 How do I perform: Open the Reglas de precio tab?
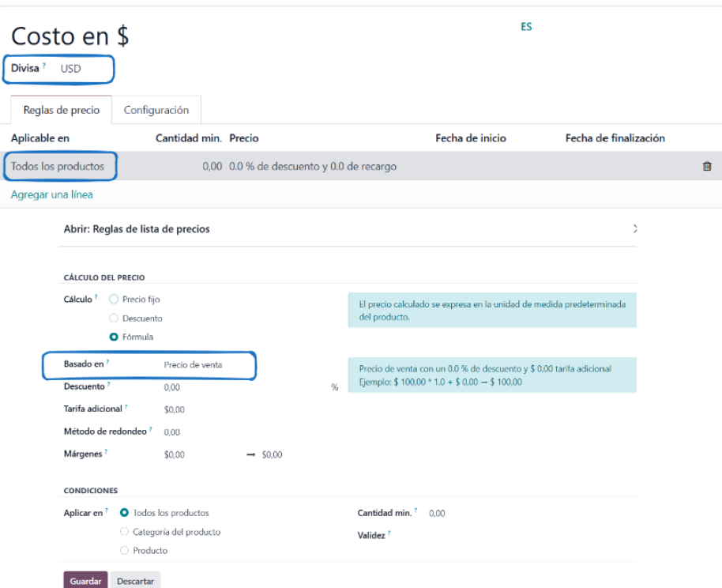click(x=62, y=111)
